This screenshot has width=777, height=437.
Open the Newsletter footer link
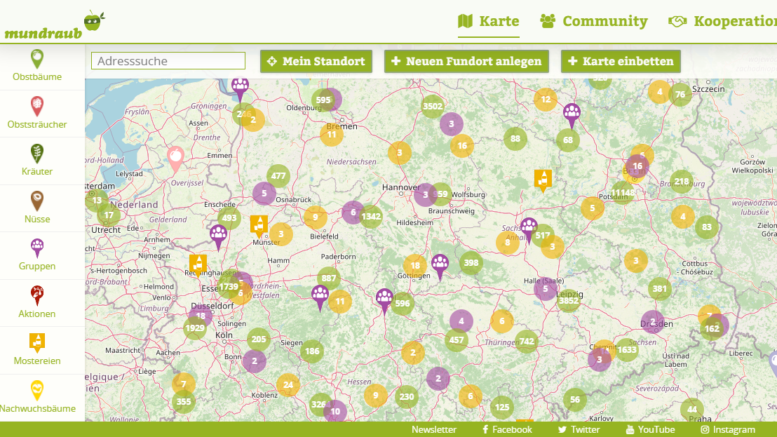433,429
